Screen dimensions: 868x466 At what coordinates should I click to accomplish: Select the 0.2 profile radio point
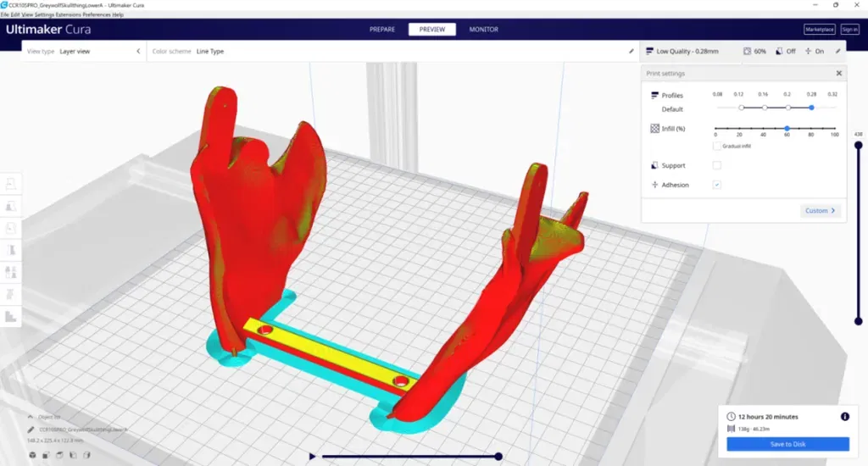787,108
